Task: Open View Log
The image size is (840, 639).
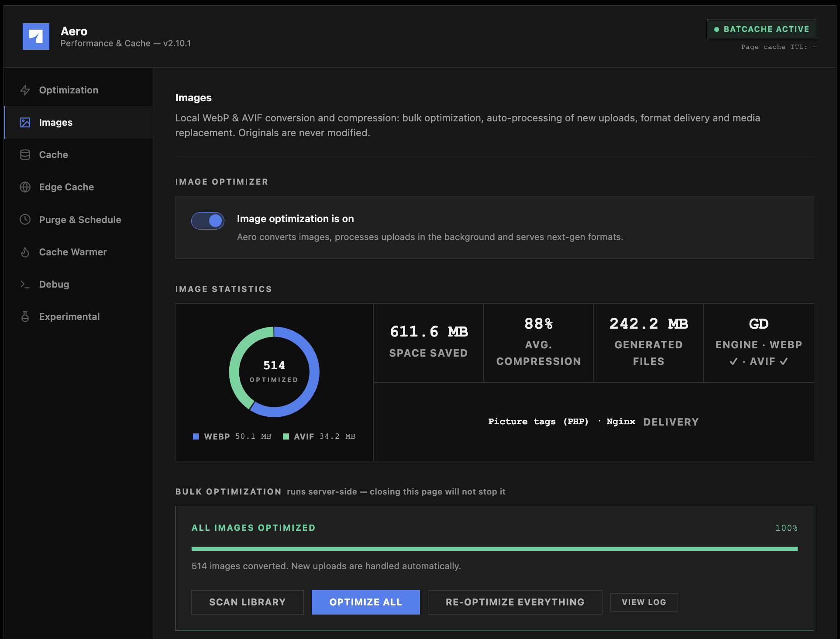Action: pyautogui.click(x=644, y=602)
